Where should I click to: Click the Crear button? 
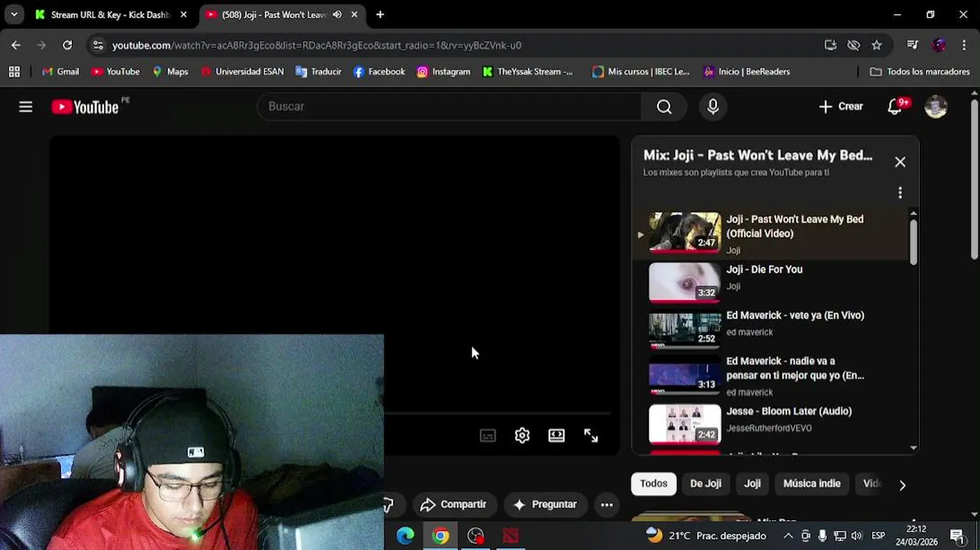(x=840, y=107)
